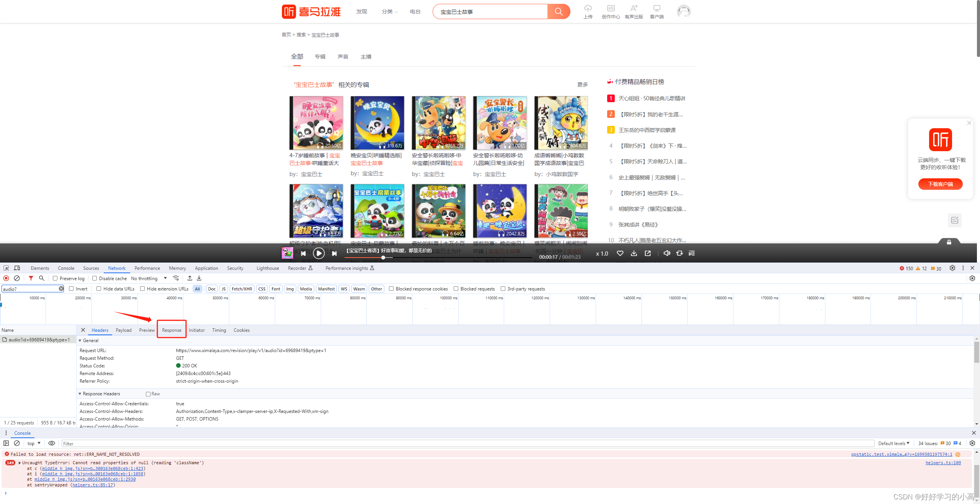Image resolution: width=980 pixels, height=504 pixels.
Task: Click the audio progress bar handle
Action: point(383,258)
